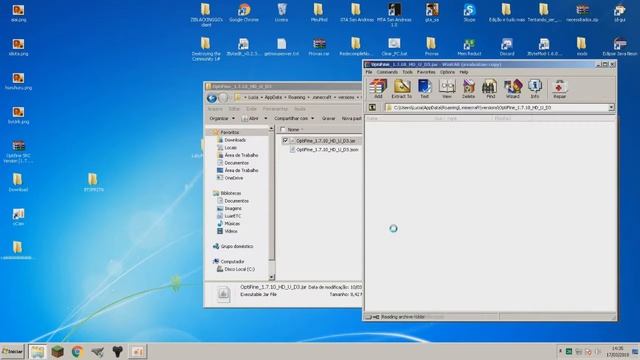Viewport: 640px width, 360px height.
Task: Open the Find tool in WinRAR
Action: click(490, 89)
